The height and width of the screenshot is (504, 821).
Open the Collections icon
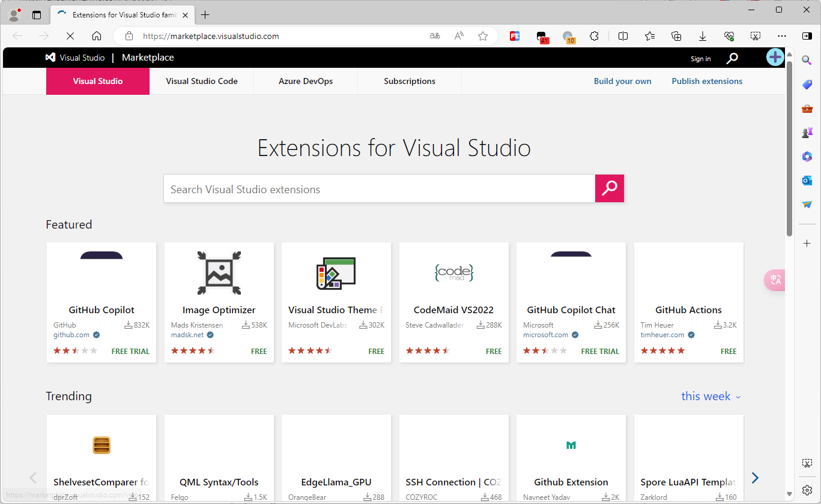click(676, 36)
